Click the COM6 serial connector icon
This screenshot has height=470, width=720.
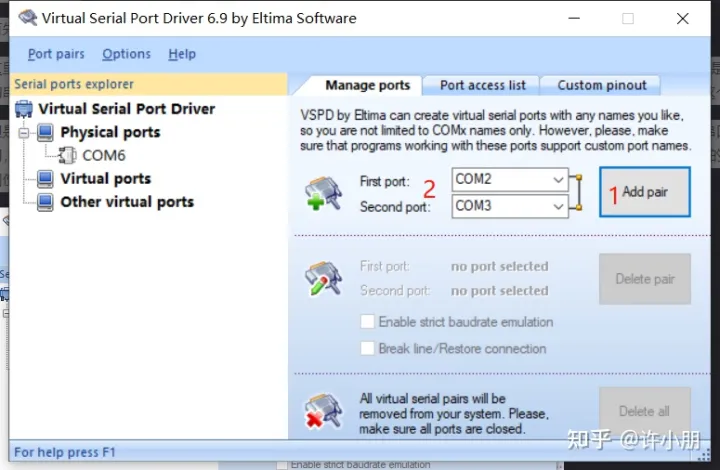point(68,156)
